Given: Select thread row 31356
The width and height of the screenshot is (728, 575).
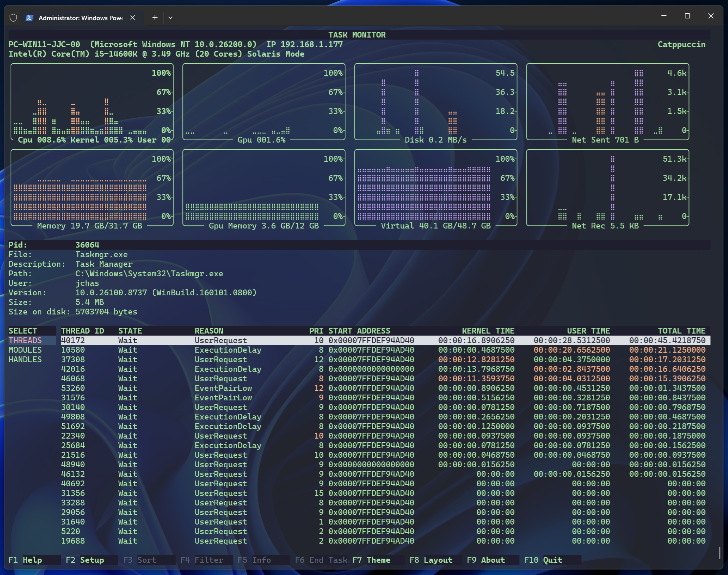Looking at the screenshot, I should pos(385,493).
